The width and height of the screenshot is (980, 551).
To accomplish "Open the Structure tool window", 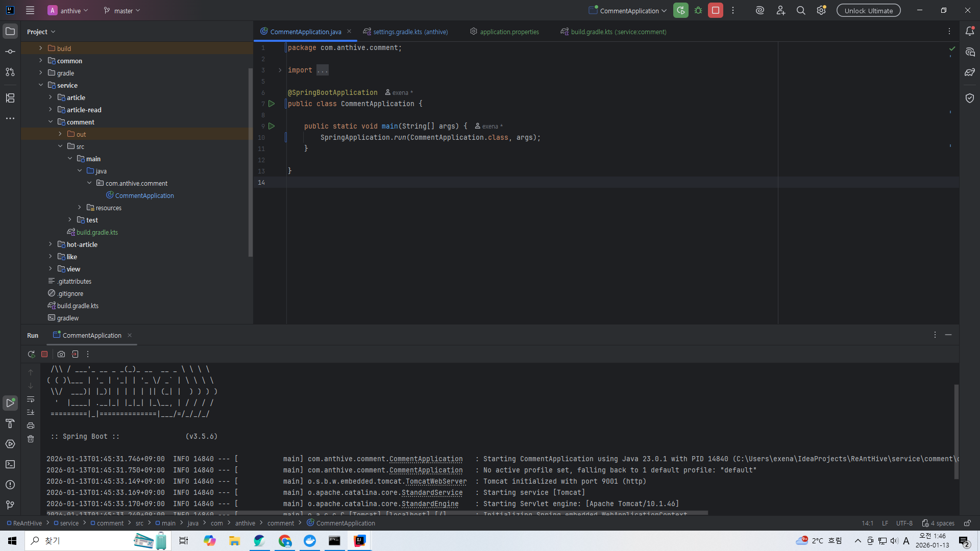I will click(10, 98).
